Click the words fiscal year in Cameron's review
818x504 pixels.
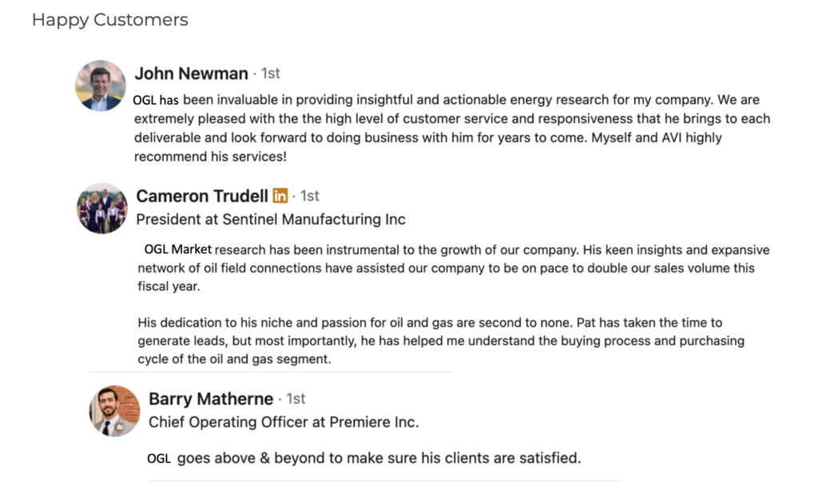pyautogui.click(x=169, y=287)
